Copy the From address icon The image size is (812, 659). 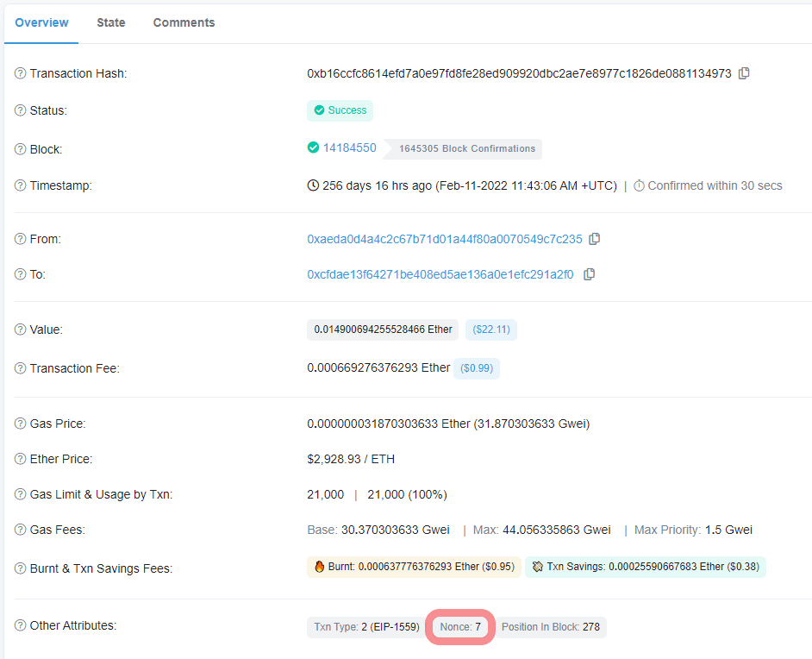[x=594, y=239]
